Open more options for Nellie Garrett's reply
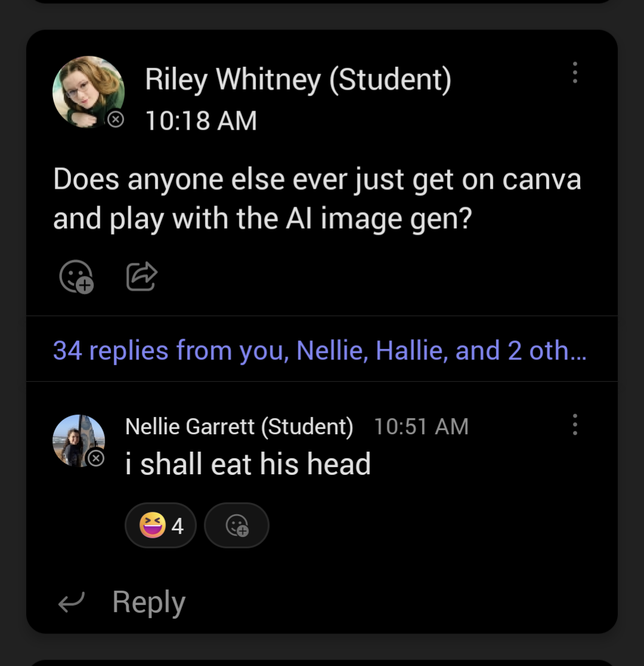Screen dimensions: 644x666 [575, 424]
